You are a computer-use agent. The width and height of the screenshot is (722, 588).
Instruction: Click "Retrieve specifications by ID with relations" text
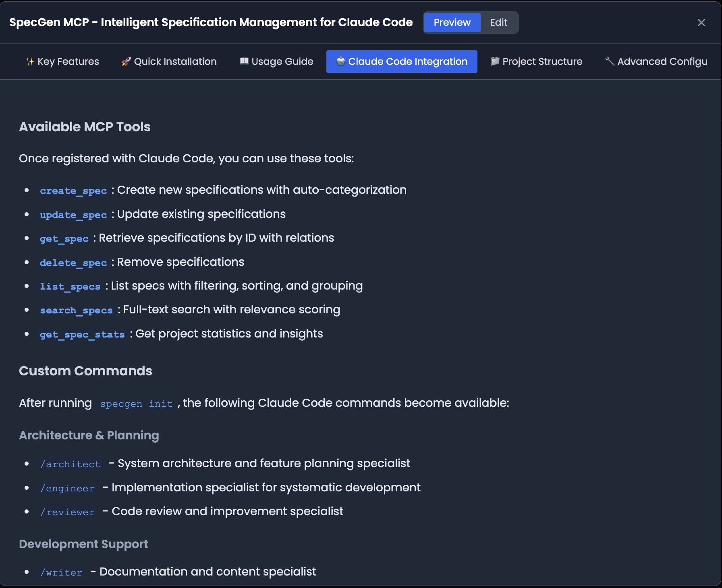coord(216,238)
